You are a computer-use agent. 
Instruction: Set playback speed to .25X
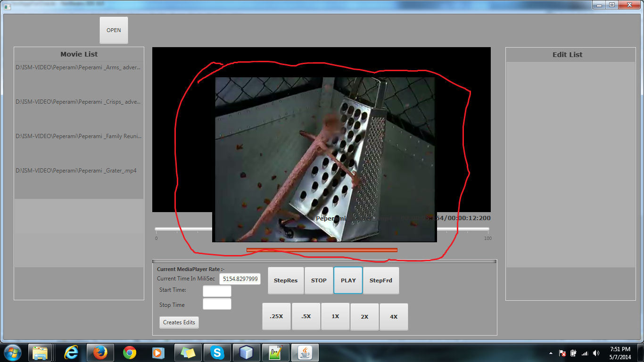(x=276, y=317)
